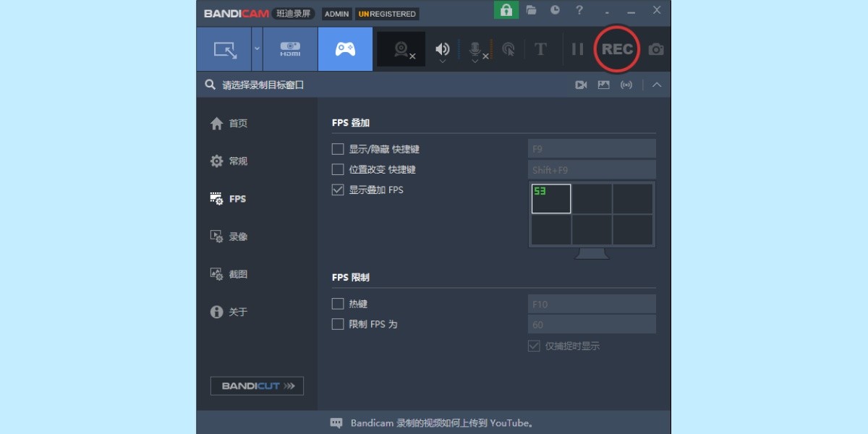This screenshot has width=868, height=434.
Task: Enable the 显示/隐藏 快捷键 checkbox
Action: pyautogui.click(x=337, y=148)
